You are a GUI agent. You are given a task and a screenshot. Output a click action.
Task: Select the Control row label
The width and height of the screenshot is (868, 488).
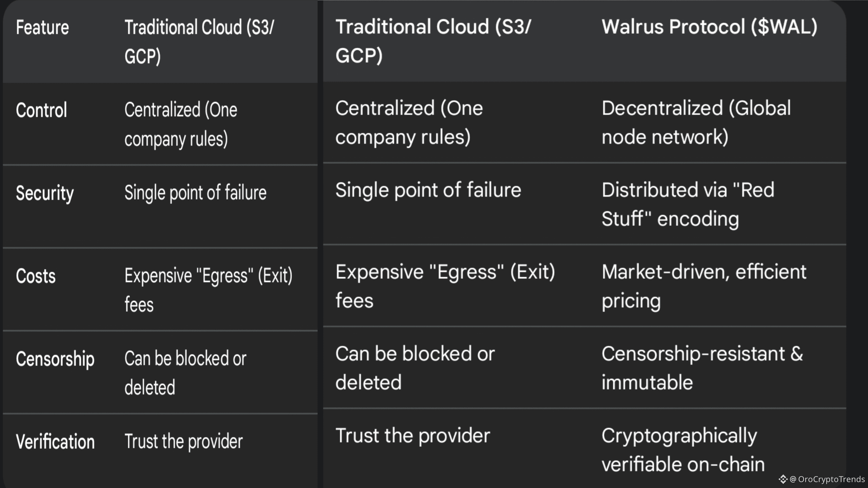click(41, 110)
